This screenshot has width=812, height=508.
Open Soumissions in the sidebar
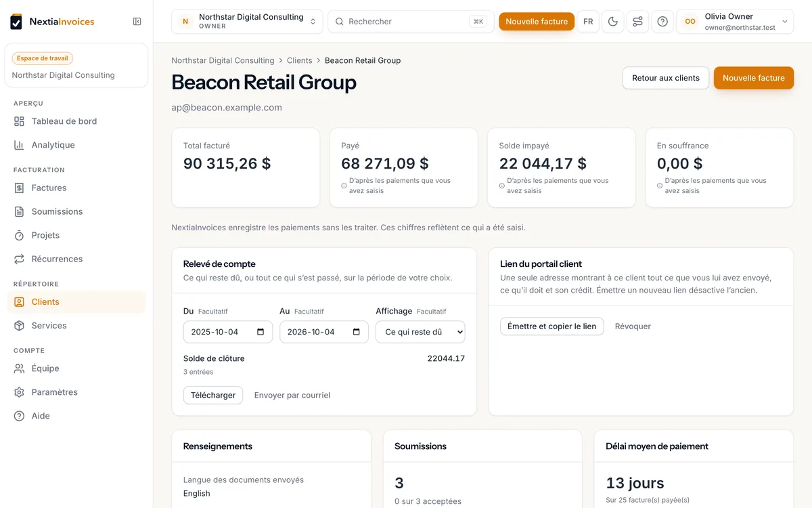76,211
